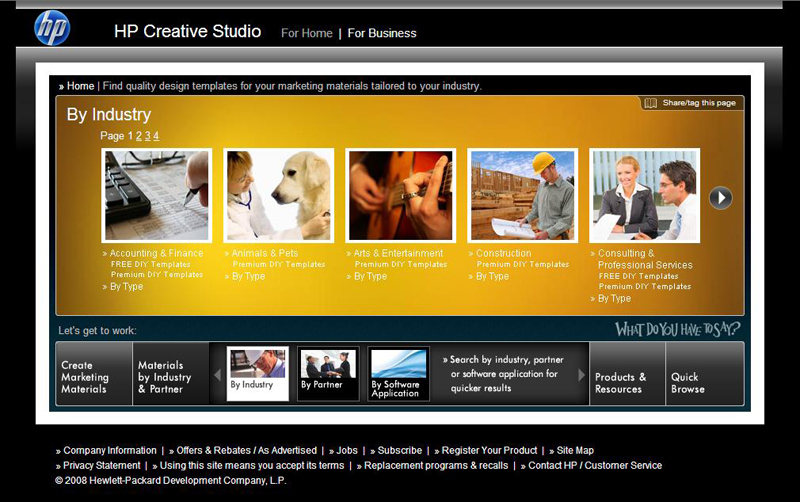Advance carousel with the right arrow button
Viewport: 800px width, 502px height.
point(721,197)
